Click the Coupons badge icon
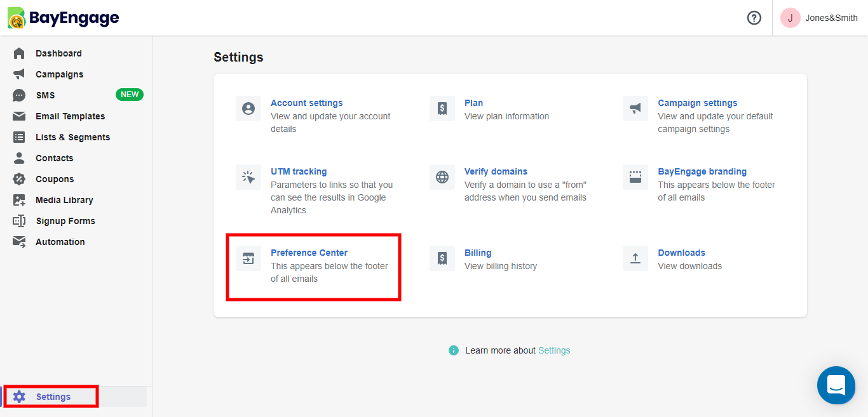Viewport: 868px width, 417px height. point(19,179)
